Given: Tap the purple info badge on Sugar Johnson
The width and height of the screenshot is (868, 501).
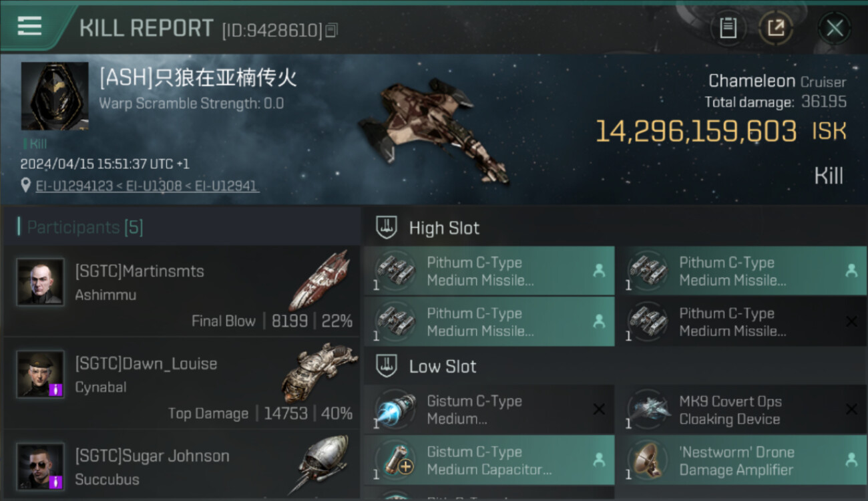Looking at the screenshot, I should 56,482.
